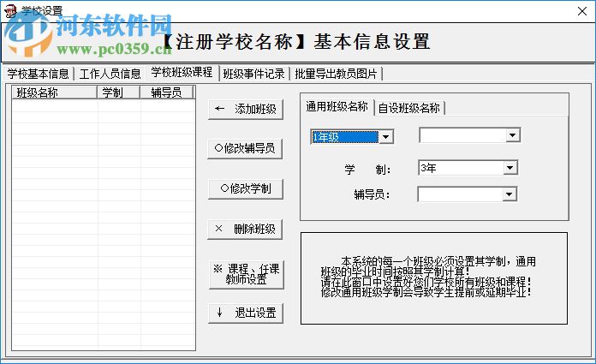
Task: Click the 添加班级 button
Action: coord(246,109)
